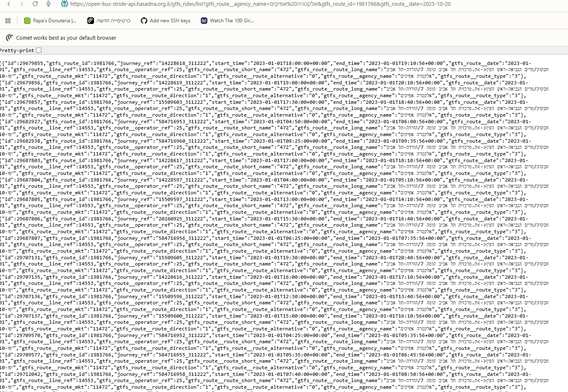
Task: Click the id 29712042 in the JSON
Action: [x=30, y=374]
